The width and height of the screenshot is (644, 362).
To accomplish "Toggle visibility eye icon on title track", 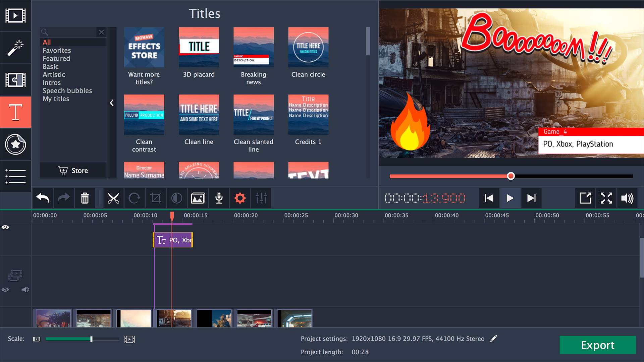I will (6, 228).
